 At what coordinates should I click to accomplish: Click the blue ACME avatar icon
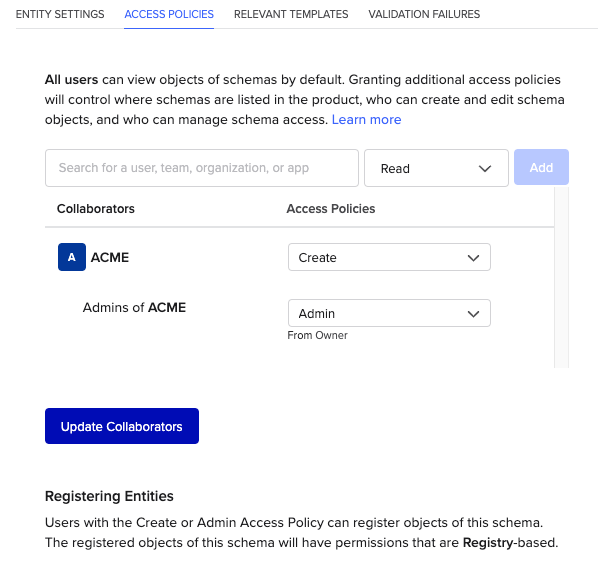click(x=71, y=257)
